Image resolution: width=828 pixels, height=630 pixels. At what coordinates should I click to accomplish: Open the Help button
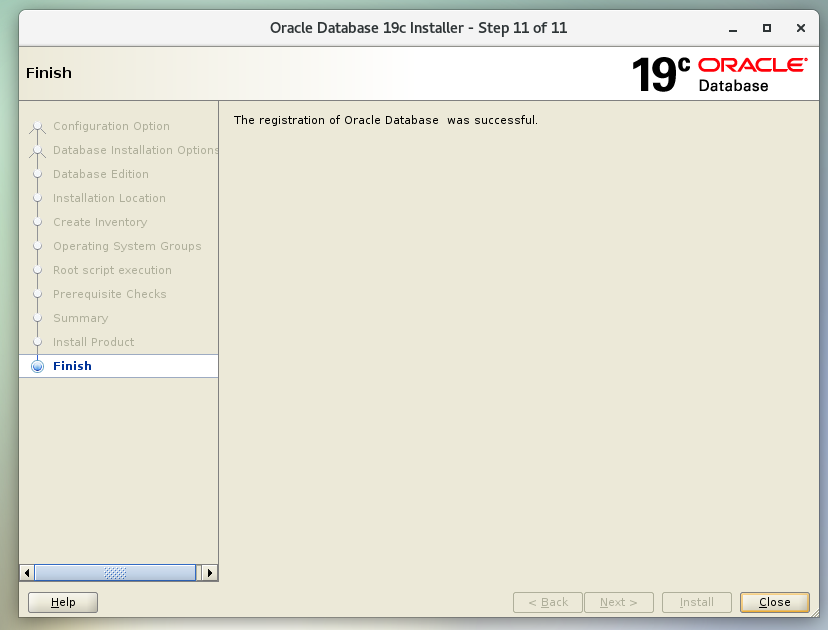pyautogui.click(x=63, y=602)
